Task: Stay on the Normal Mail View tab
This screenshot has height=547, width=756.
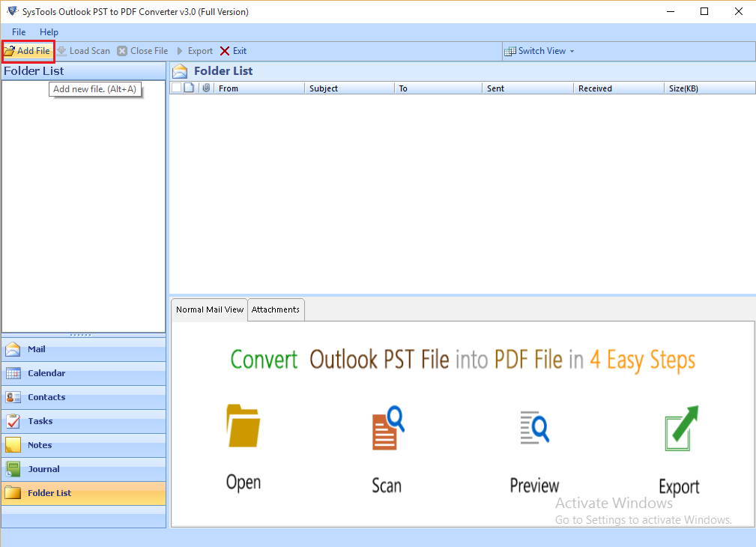Action: [x=209, y=309]
